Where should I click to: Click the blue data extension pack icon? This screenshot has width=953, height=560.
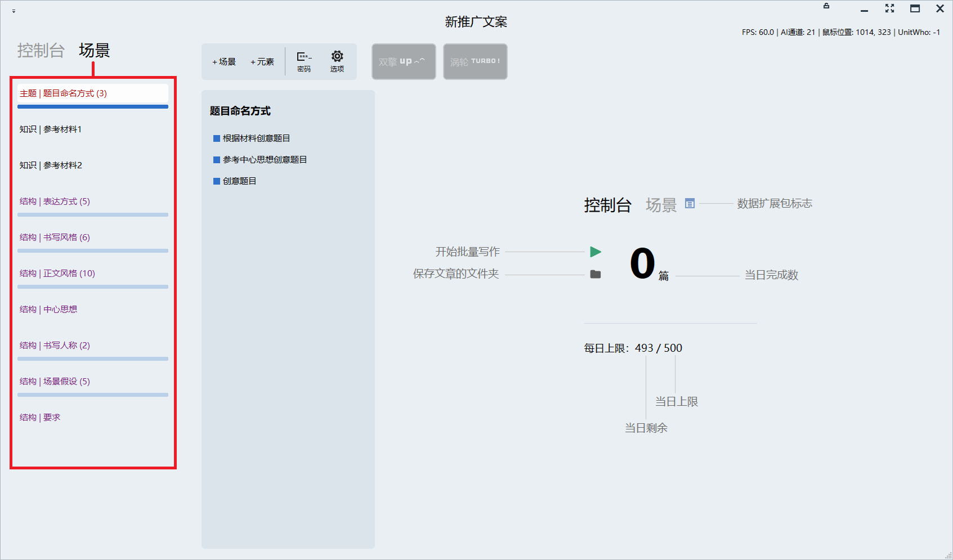pyautogui.click(x=690, y=204)
